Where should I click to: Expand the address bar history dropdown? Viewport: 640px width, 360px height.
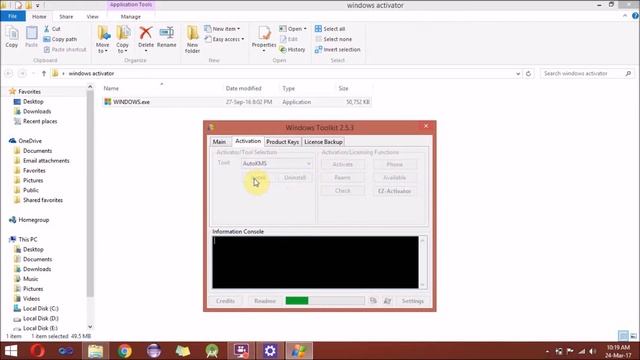point(518,74)
